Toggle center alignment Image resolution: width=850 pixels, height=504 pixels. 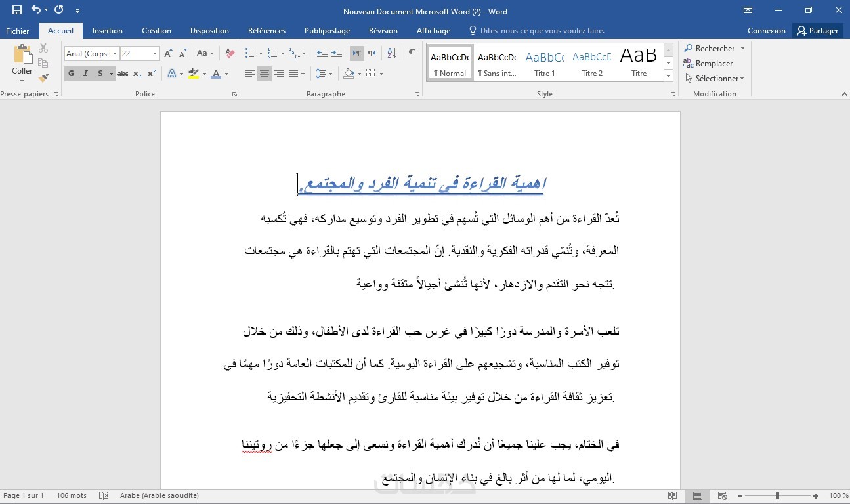[x=265, y=73]
